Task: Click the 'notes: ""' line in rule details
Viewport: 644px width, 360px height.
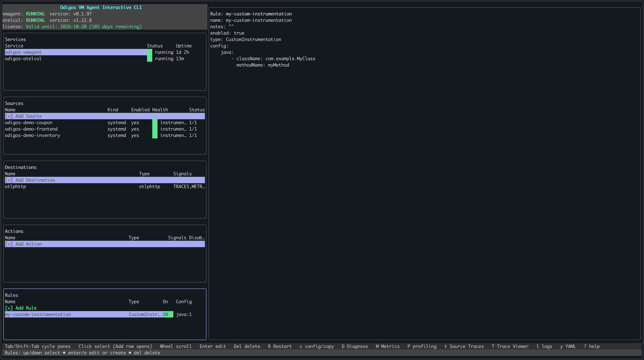Action: 222,27
